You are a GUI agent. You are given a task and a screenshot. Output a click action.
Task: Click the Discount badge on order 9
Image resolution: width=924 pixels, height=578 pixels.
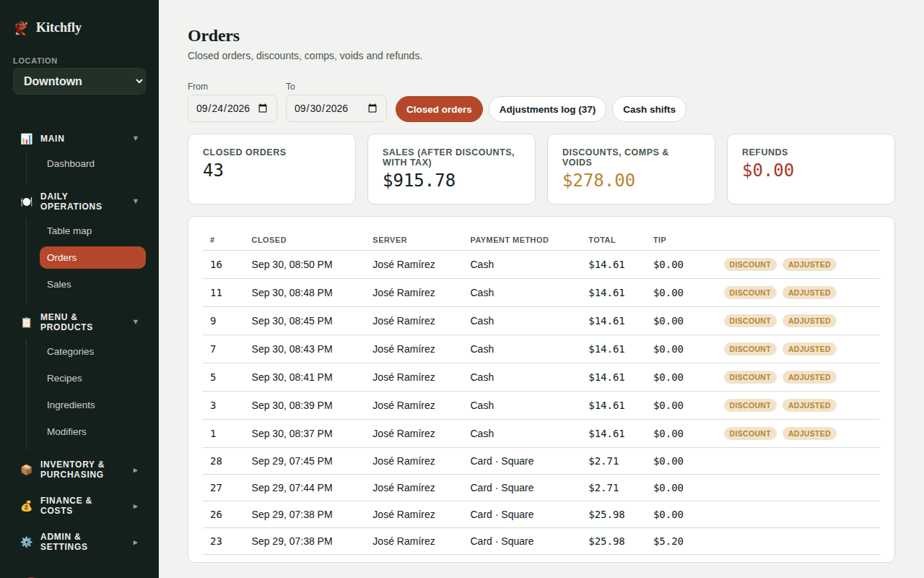(750, 321)
